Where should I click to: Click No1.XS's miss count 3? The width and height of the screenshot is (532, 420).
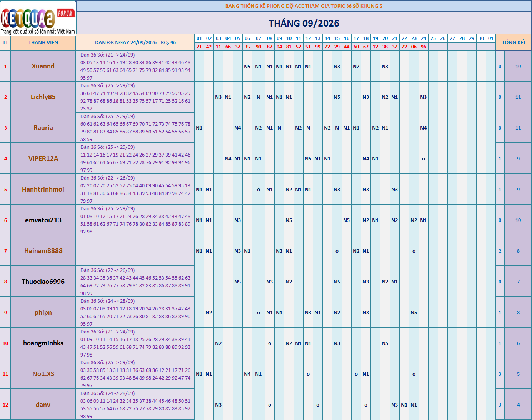[500, 374]
